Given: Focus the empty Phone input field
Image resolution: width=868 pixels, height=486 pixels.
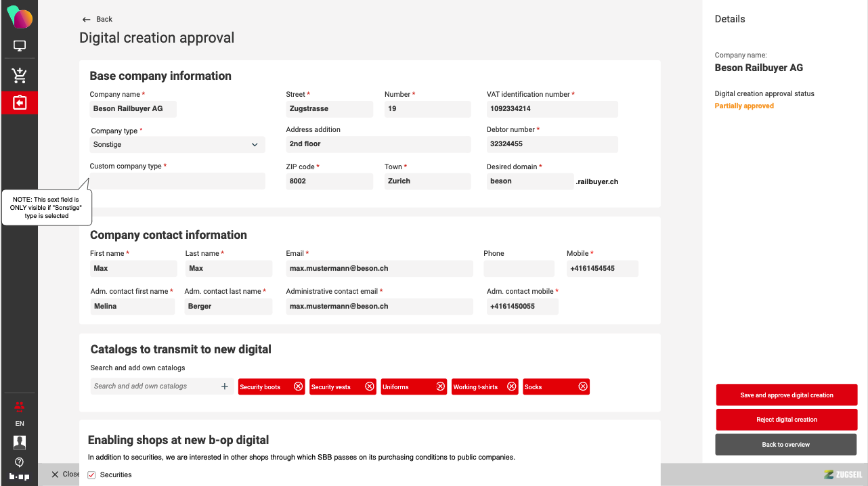Looking at the screenshot, I should (519, 269).
